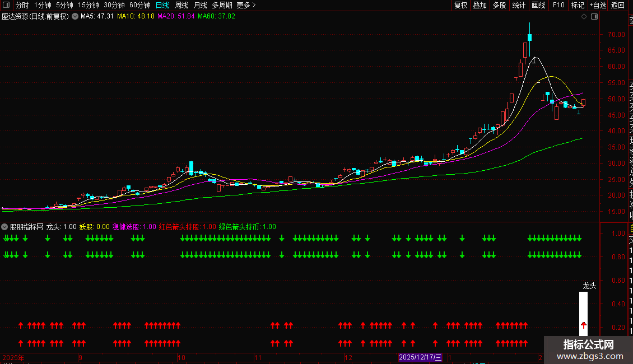Click the 2025/12/17 date marker on timeline

(x=421, y=357)
